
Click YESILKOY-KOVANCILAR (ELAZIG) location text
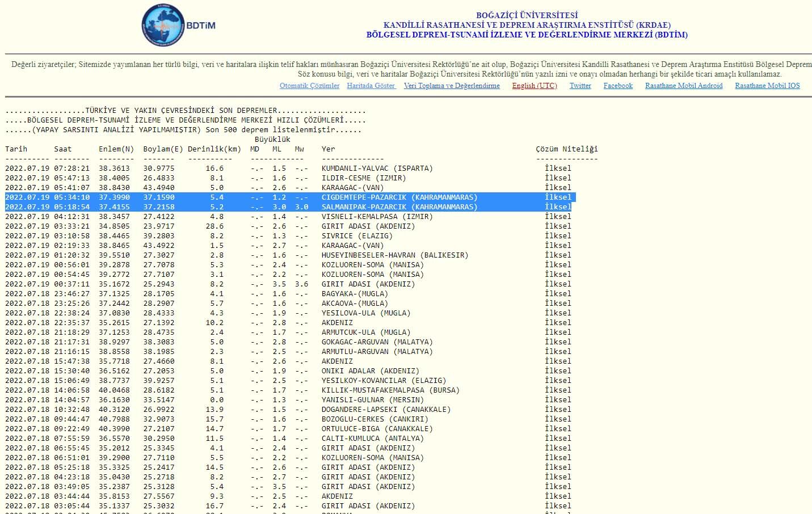coord(384,381)
